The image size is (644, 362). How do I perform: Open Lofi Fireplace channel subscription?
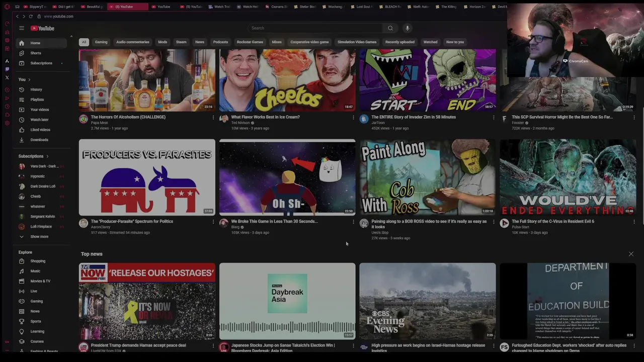40,227
